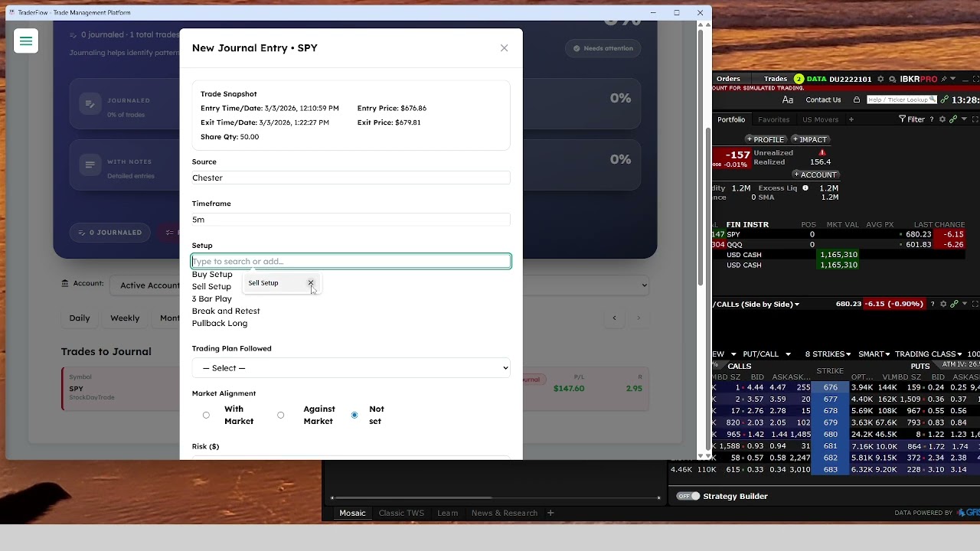The image size is (980, 551).
Task: Click the IBKR settings gear next to DU2222101
Action: tap(880, 79)
